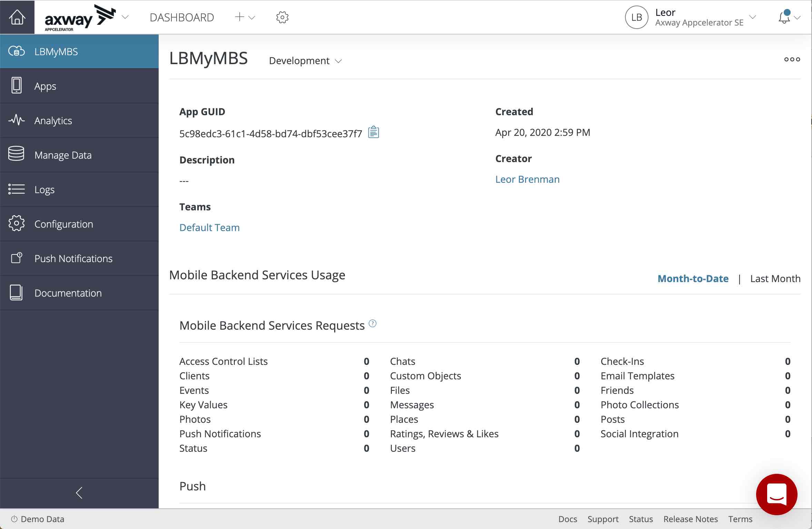Click the Demo Data power icon
812x529 pixels.
(14, 519)
